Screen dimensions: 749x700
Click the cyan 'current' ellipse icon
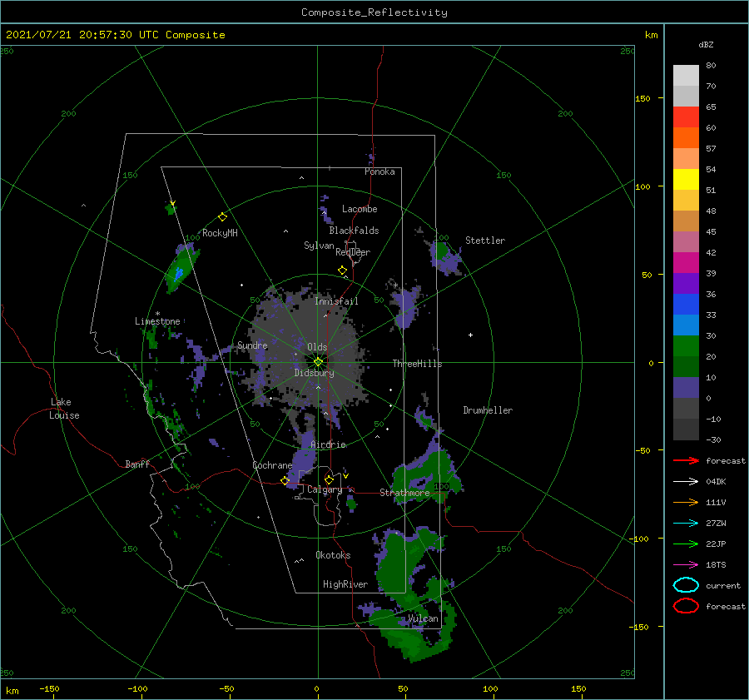point(686,585)
